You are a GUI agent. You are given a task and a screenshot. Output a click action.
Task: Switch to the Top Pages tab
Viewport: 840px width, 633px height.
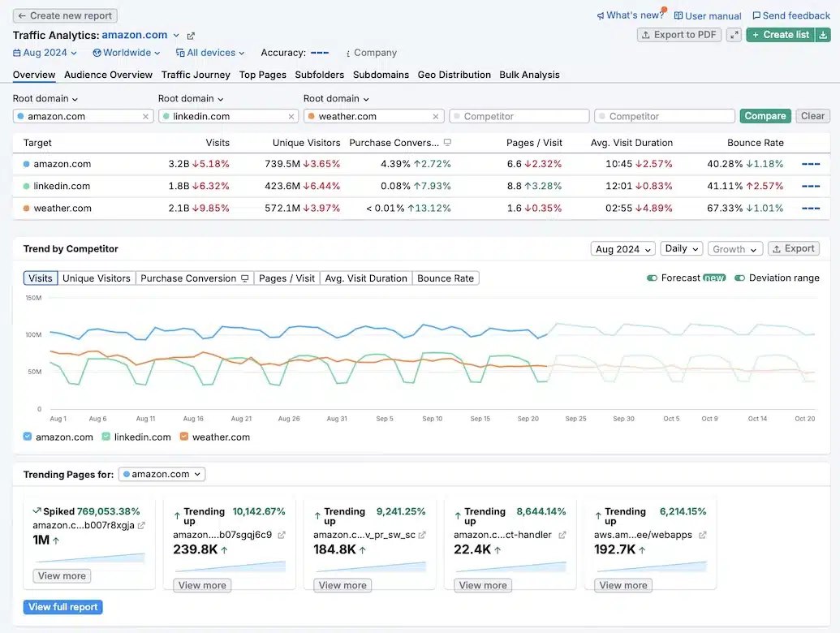261,74
